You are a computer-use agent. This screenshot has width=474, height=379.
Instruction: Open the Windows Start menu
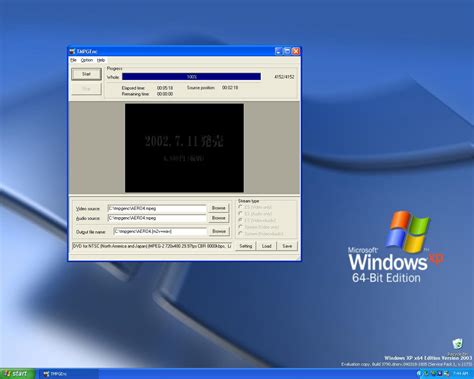17,374
